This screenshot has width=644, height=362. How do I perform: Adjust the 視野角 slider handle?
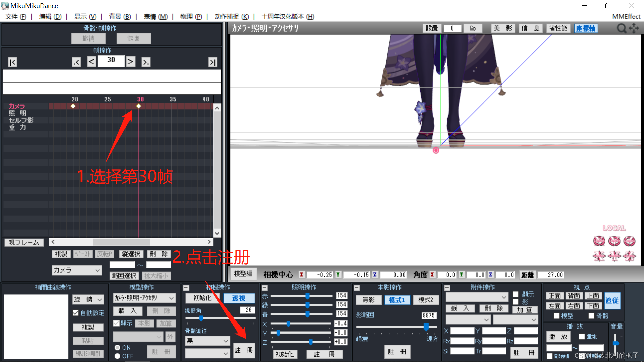coord(201,318)
